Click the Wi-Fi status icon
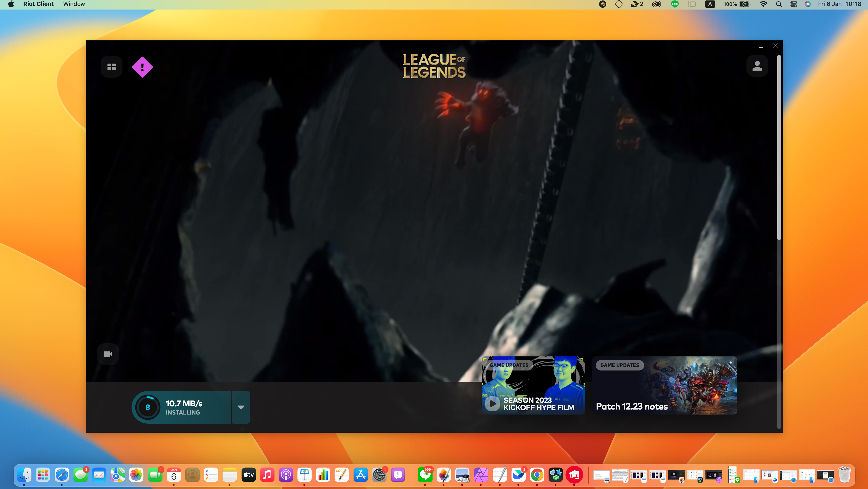This screenshot has width=868, height=489. pos(763,4)
